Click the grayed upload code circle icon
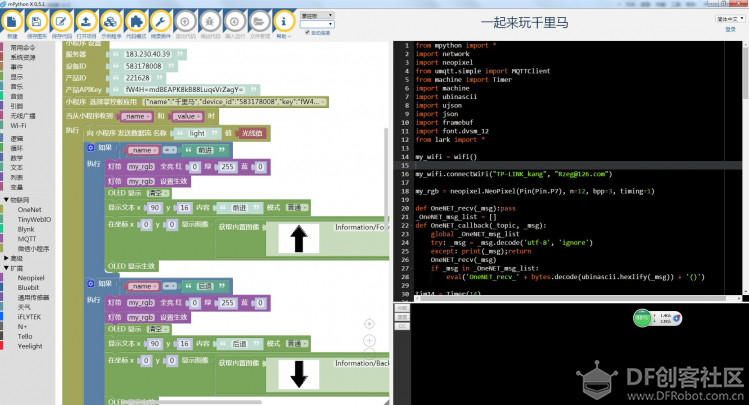 [x=185, y=22]
